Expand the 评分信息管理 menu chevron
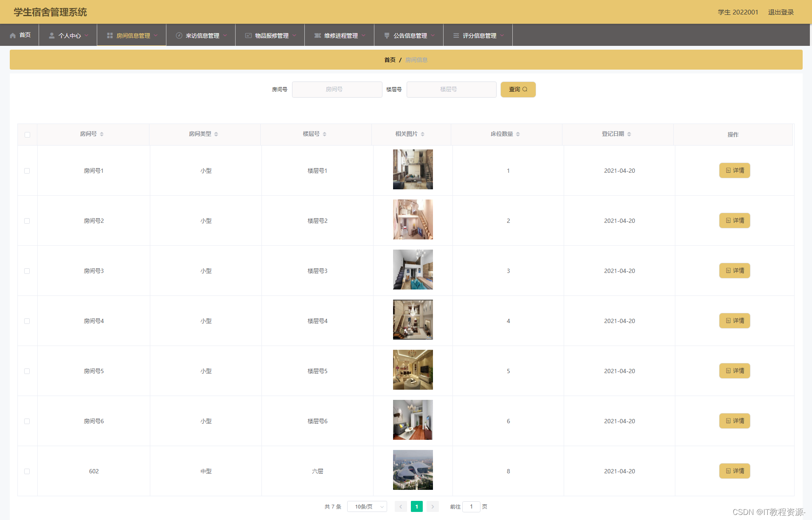 (x=502, y=36)
